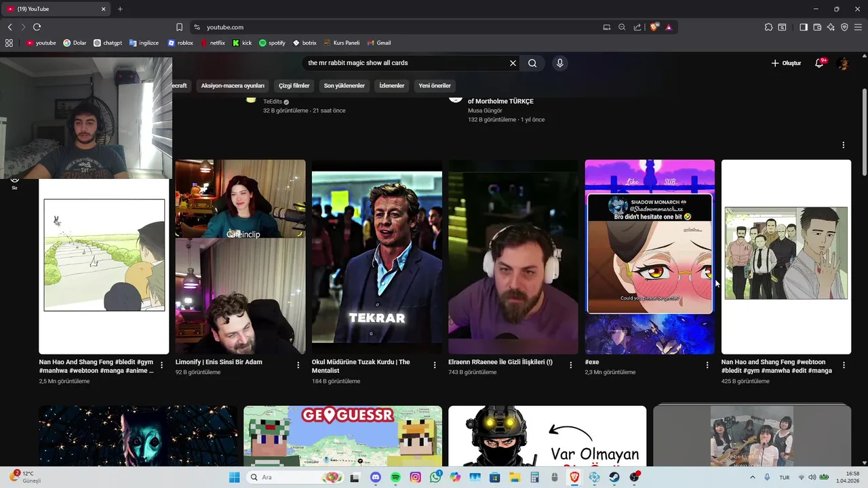Image resolution: width=868 pixels, height=488 pixels.
Task: Select the Son yüklenenler filter chip
Action: (x=344, y=85)
